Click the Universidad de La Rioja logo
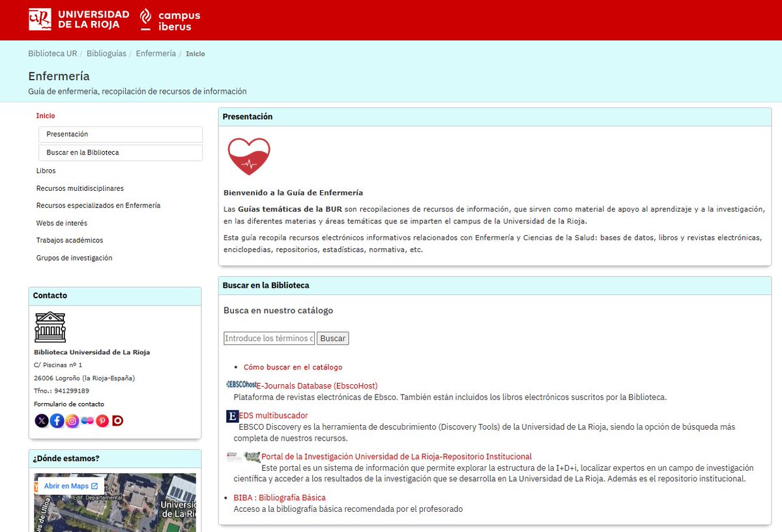Viewport: 782px width, 532px height. pos(78,18)
